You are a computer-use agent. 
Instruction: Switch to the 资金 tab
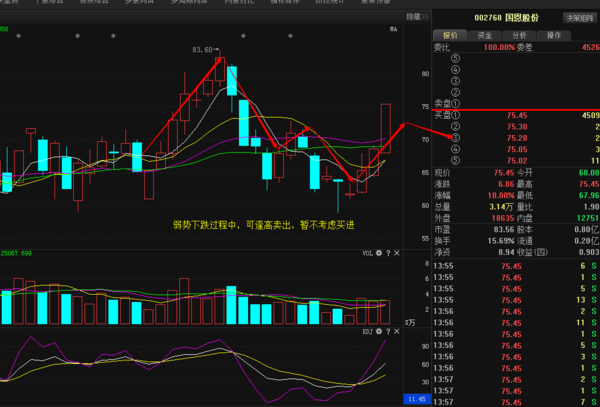484,36
